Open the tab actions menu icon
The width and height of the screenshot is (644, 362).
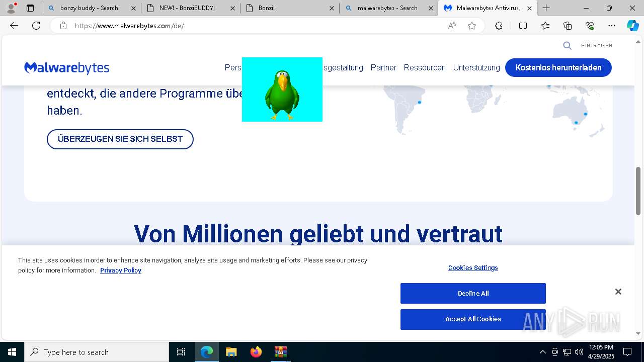[30, 8]
